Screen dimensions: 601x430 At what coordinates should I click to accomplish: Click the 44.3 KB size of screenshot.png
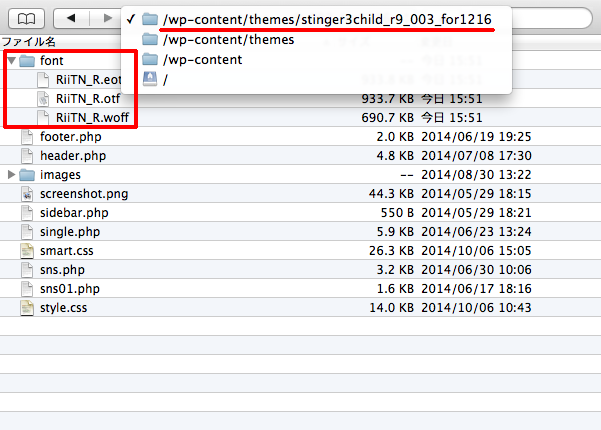click(x=391, y=194)
